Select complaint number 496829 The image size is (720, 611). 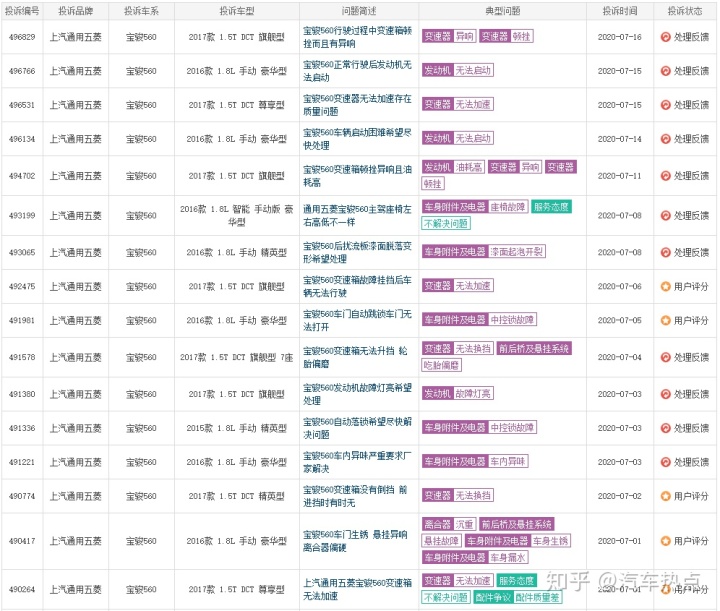tap(22, 37)
